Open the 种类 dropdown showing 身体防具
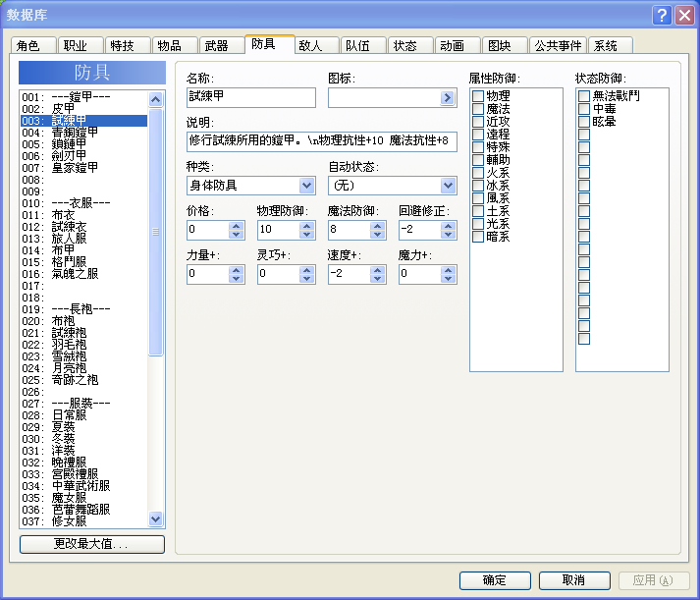The height and width of the screenshot is (600, 700). [x=251, y=186]
